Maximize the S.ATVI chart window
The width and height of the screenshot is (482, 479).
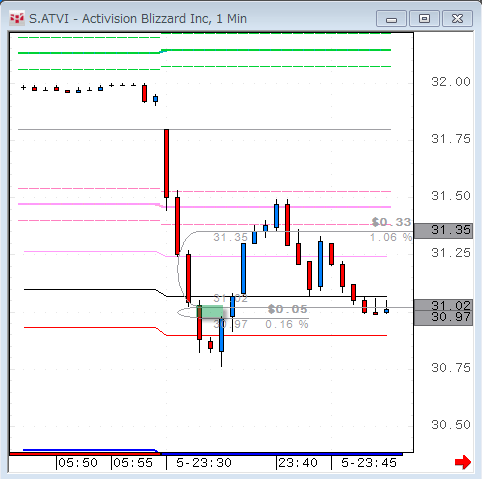pyautogui.click(x=424, y=18)
